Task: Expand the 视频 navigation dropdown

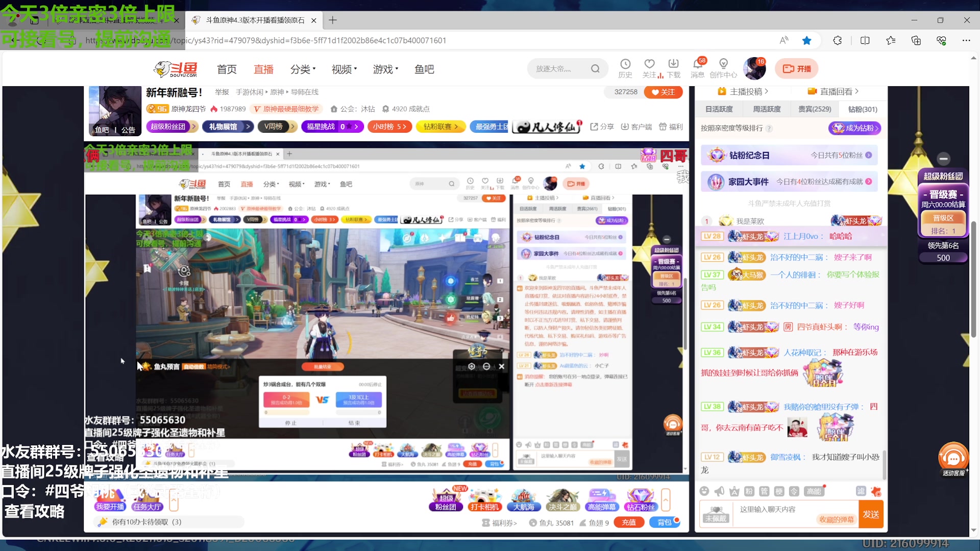Action: [x=344, y=69]
